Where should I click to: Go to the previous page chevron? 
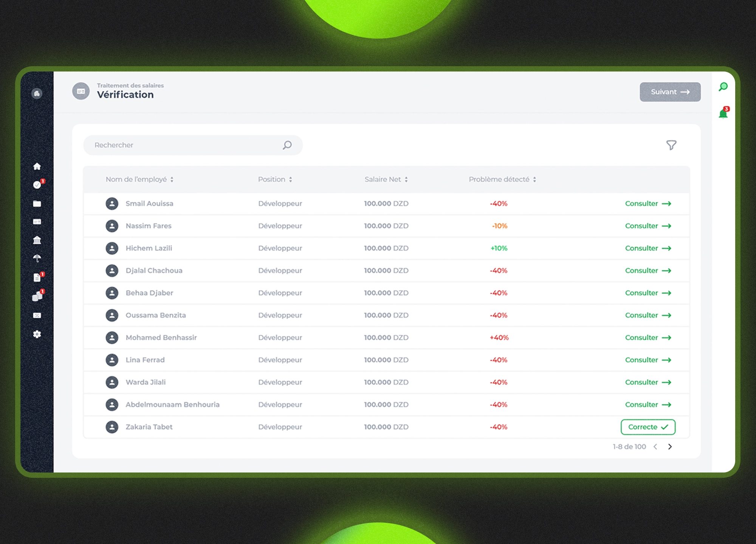pos(655,447)
